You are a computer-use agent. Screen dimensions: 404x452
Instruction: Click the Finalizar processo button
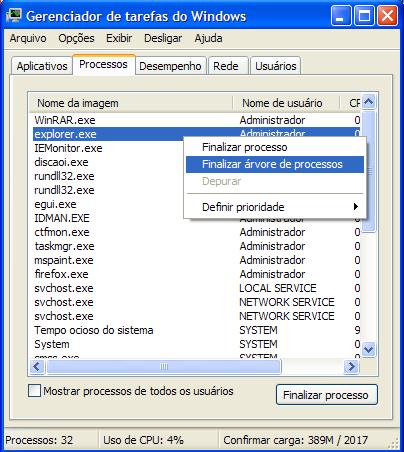[327, 395]
